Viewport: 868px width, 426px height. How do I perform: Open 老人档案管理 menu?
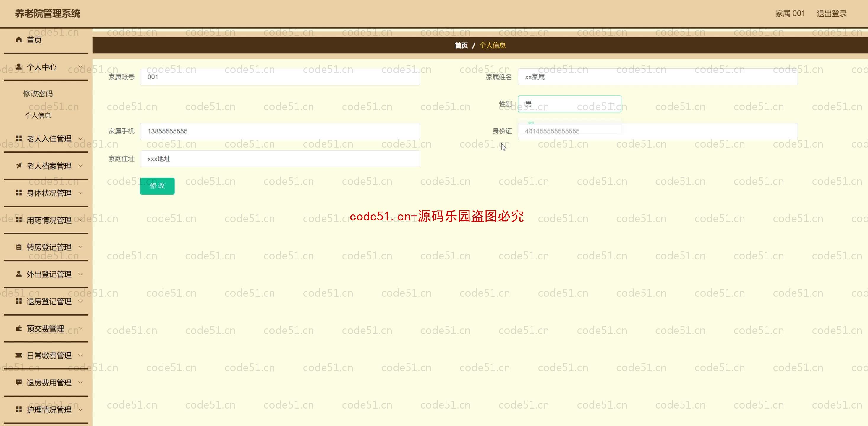[46, 166]
